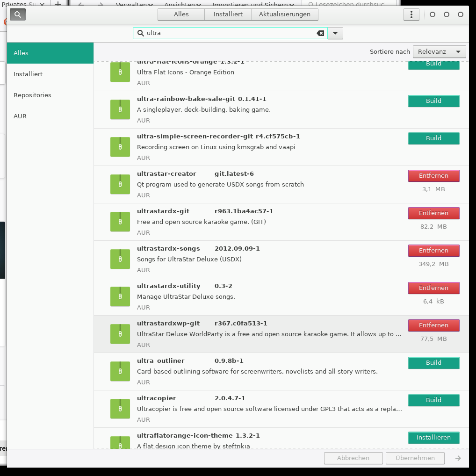Switch to the Aktualisierungen tab
The width and height of the screenshot is (476, 476).
tap(285, 14)
